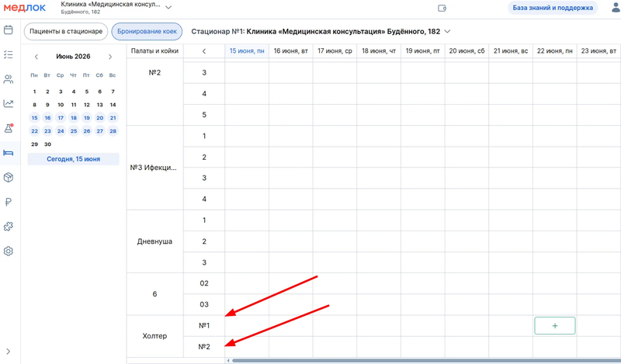Select the Дневнуша ward label

pyautogui.click(x=154, y=241)
